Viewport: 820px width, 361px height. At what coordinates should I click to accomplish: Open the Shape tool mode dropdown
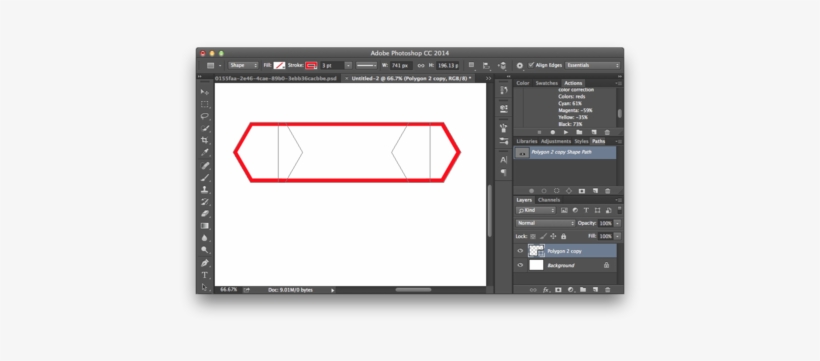pos(243,65)
